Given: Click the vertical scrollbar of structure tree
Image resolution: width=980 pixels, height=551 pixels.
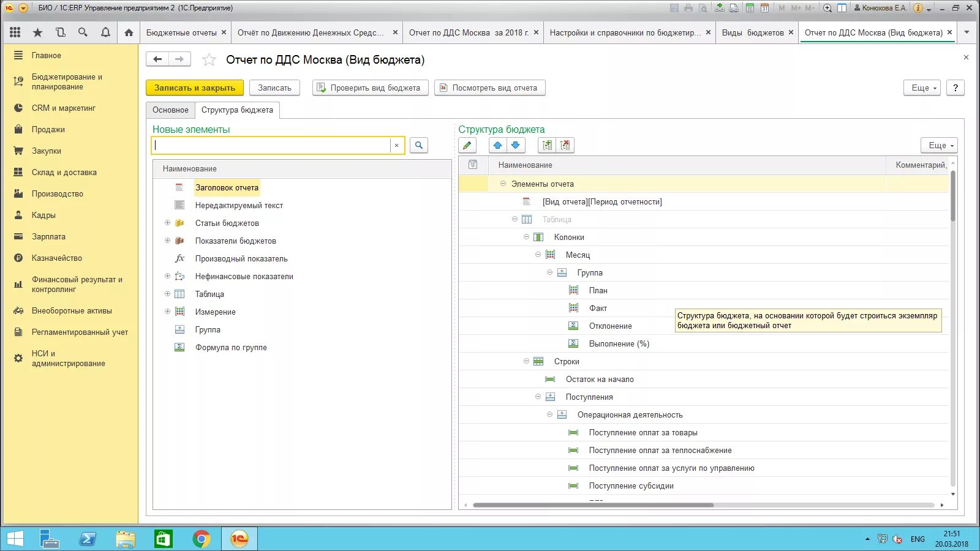Looking at the screenshot, I should pos(952,196).
